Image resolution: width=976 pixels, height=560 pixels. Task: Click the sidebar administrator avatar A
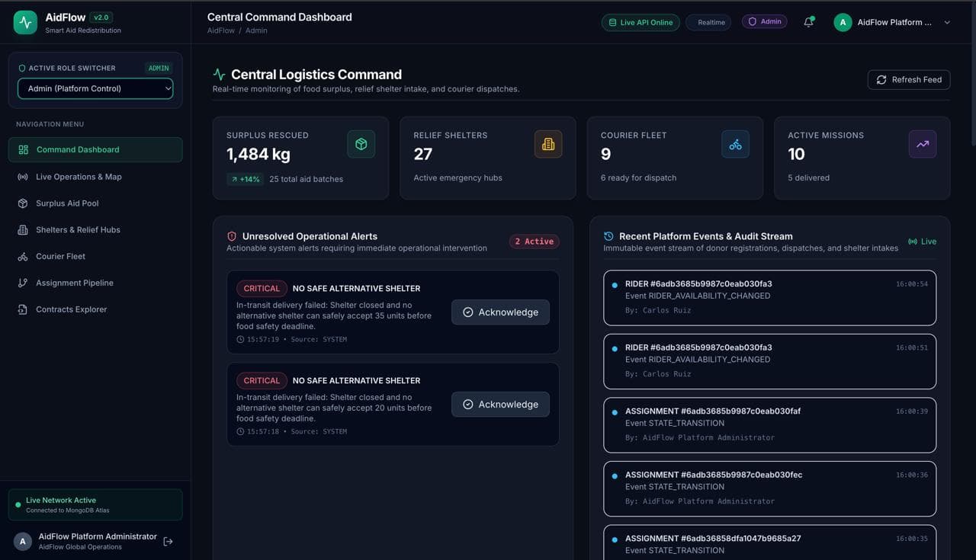click(x=23, y=541)
